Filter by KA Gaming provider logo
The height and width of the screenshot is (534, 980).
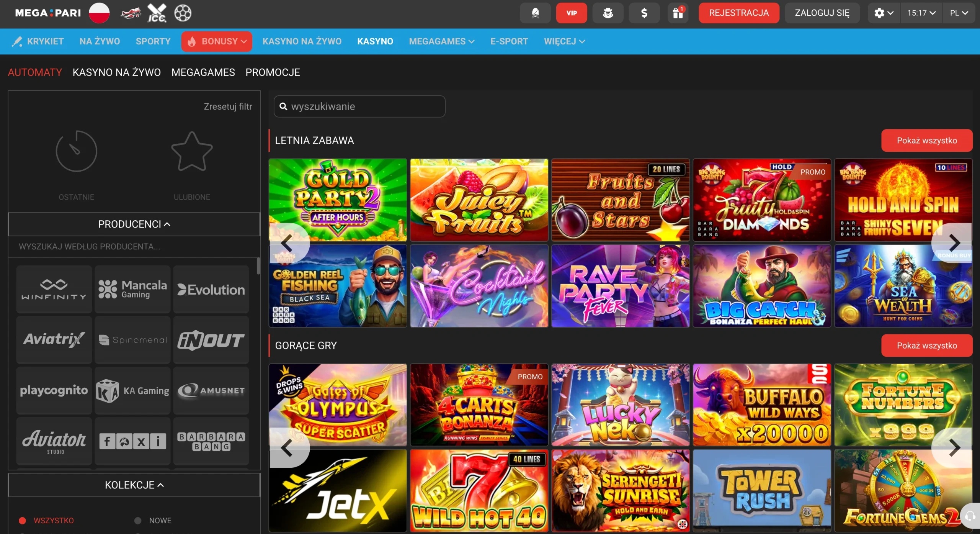tap(132, 390)
